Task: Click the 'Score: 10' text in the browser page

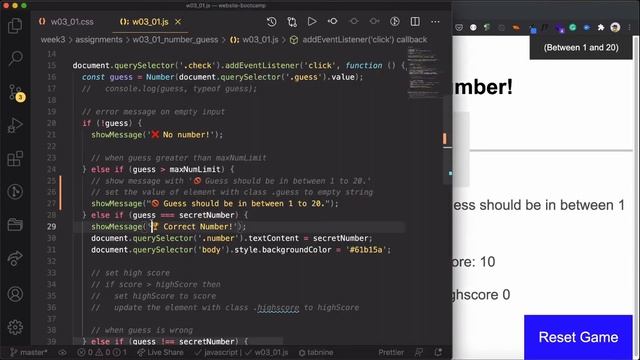Action: pyautogui.click(x=473, y=262)
